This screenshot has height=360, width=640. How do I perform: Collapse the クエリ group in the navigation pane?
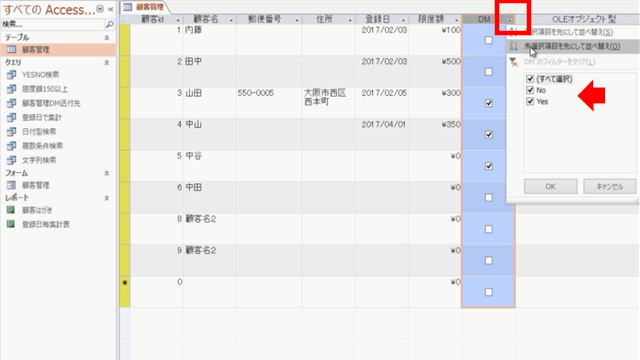click(107, 62)
